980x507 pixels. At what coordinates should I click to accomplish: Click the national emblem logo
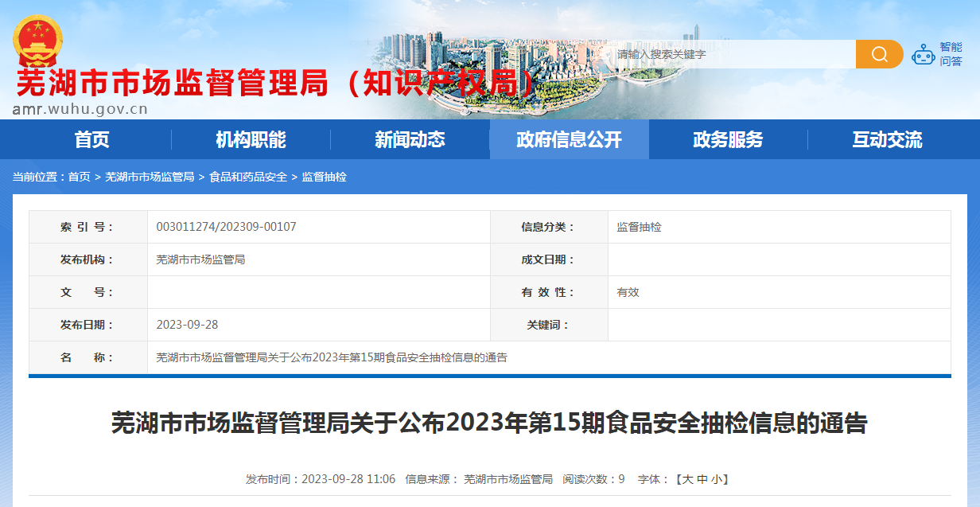click(37, 41)
